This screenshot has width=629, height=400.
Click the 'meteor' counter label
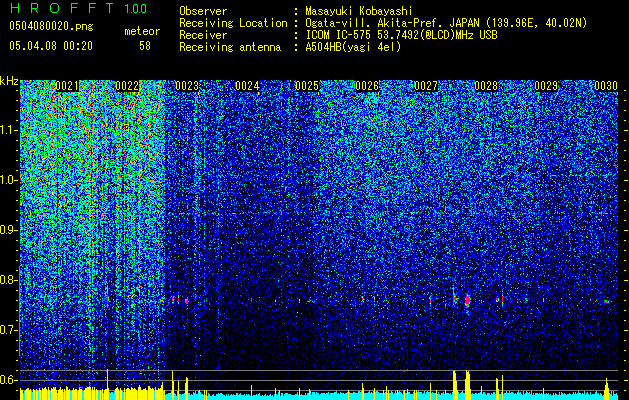[x=142, y=31]
